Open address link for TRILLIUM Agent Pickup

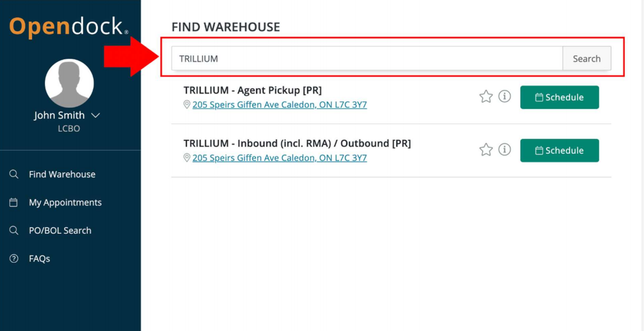pos(279,105)
